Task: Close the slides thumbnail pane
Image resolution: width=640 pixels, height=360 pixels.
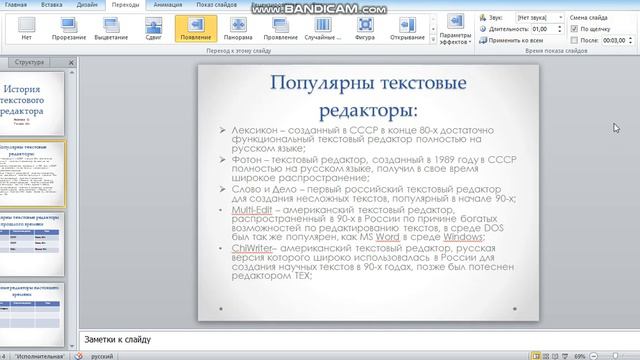Action: (x=71, y=62)
